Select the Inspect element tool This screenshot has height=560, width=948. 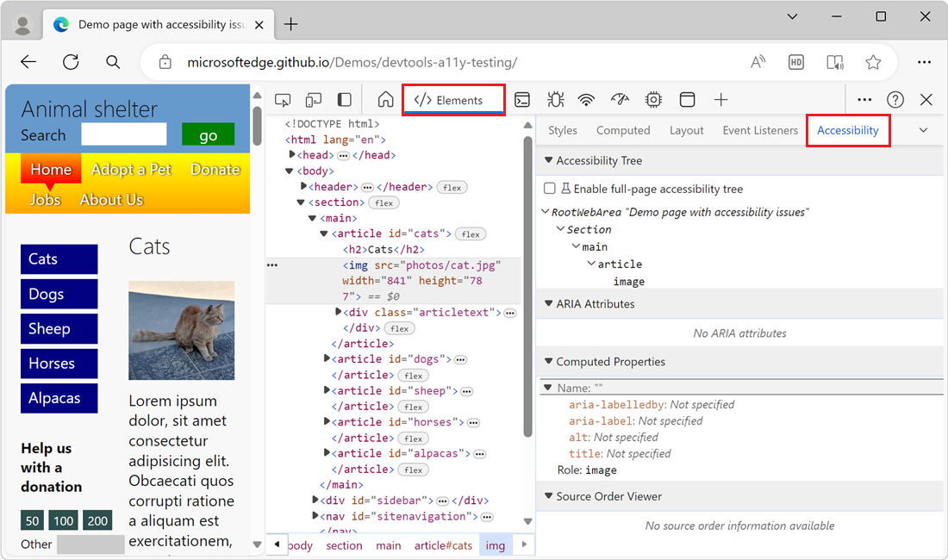pyautogui.click(x=283, y=99)
